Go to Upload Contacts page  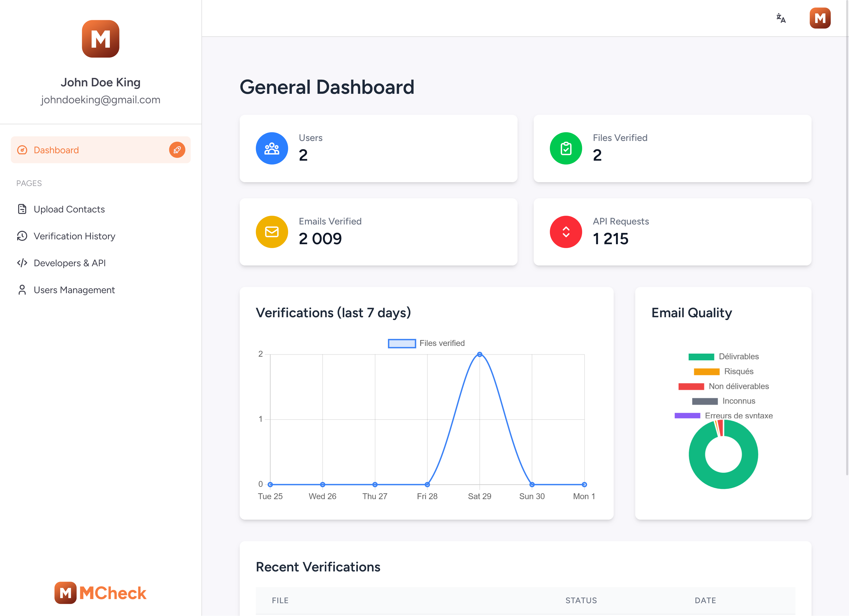(x=69, y=209)
